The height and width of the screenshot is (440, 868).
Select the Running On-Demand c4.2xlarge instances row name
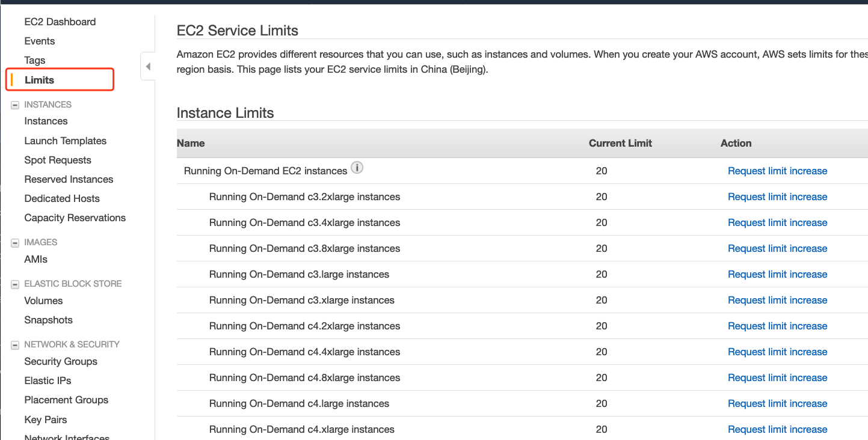(304, 326)
